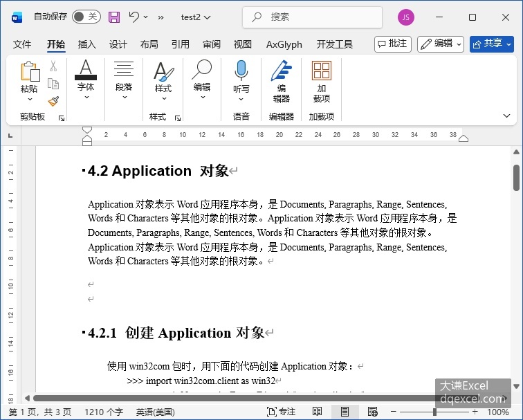
Task: Click the Word application logo icon
Action: [17, 17]
